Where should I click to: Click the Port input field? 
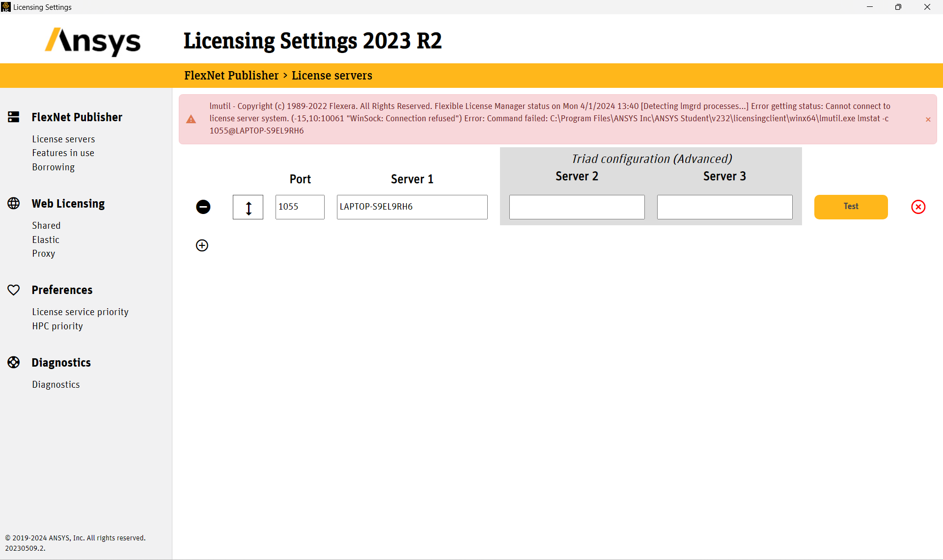[300, 207]
